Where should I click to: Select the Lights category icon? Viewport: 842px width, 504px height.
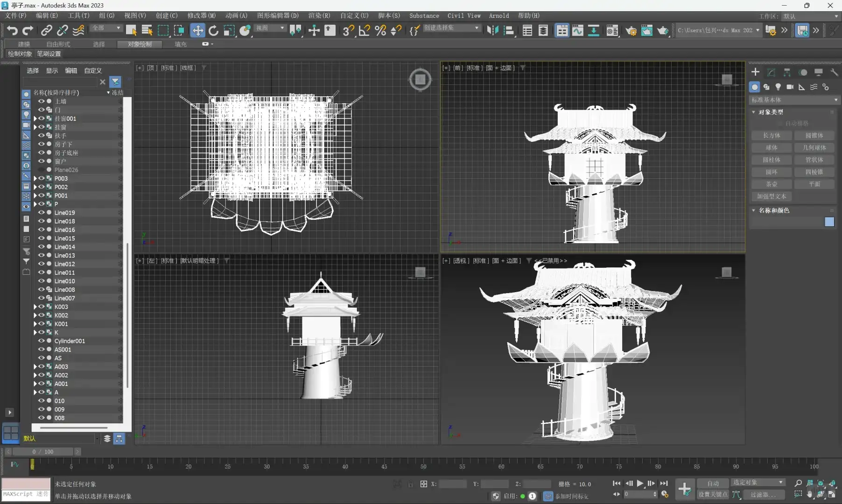[778, 87]
